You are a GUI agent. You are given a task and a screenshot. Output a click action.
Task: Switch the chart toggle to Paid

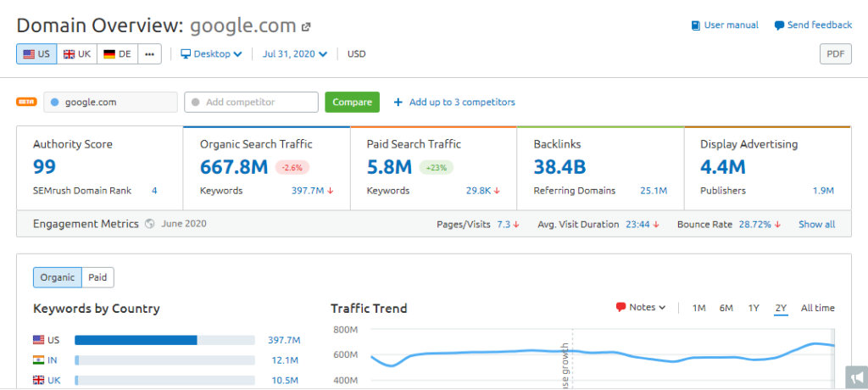click(x=98, y=277)
